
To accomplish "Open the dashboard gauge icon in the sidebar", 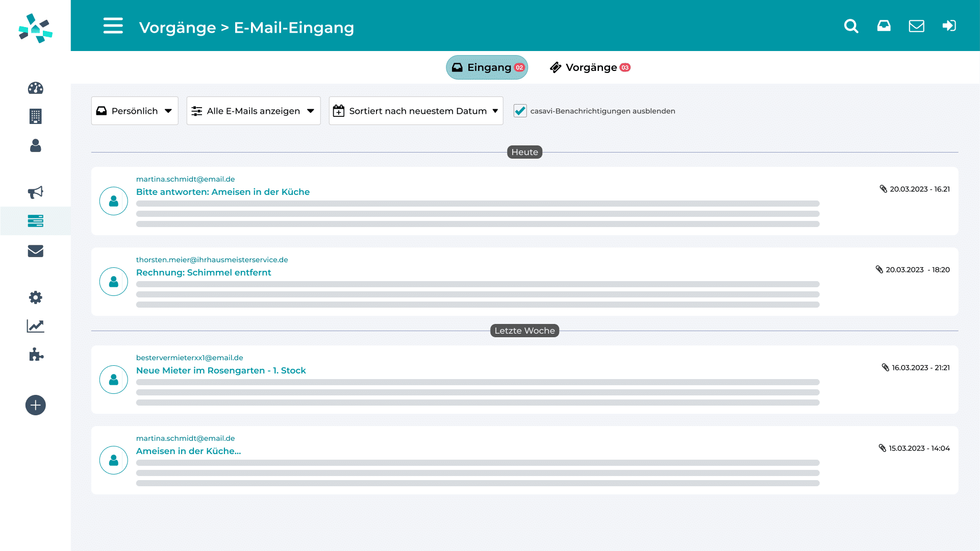I will click(x=35, y=88).
